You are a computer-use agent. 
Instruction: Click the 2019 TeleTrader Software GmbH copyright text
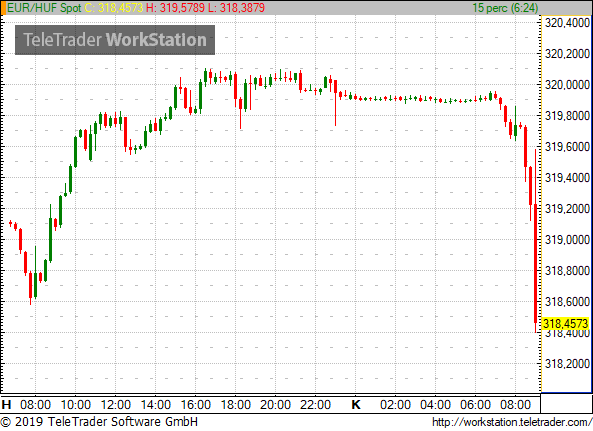(x=99, y=422)
